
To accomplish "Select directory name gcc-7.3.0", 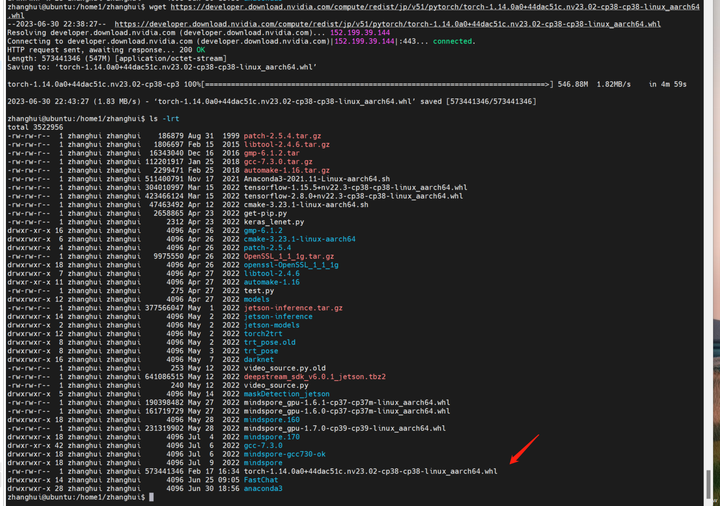I will click(263, 446).
